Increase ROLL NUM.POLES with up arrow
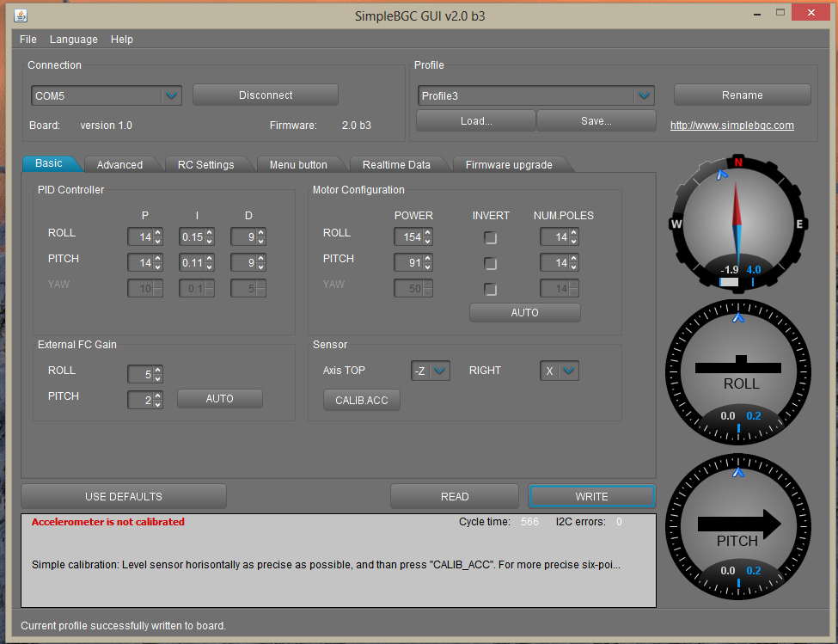This screenshot has height=644, width=838. point(573,232)
